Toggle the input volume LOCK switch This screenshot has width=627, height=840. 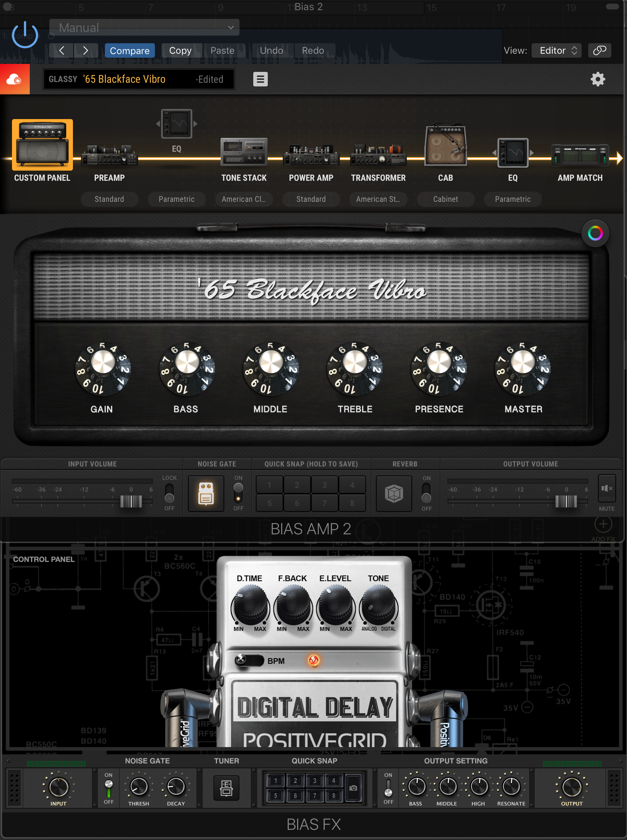point(169,493)
